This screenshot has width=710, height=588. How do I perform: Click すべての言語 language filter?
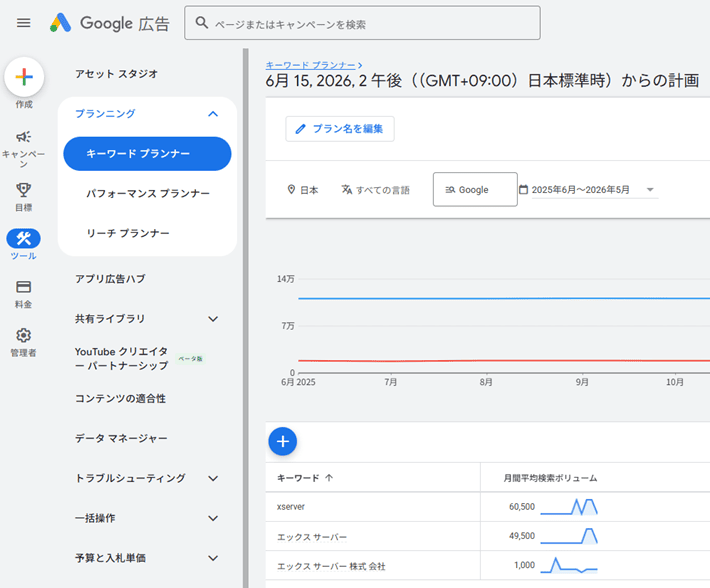click(x=375, y=190)
